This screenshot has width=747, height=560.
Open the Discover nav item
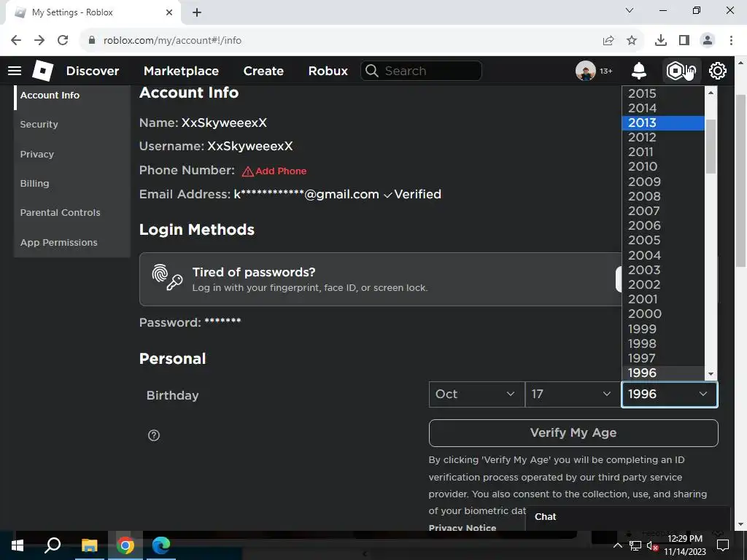coord(93,71)
